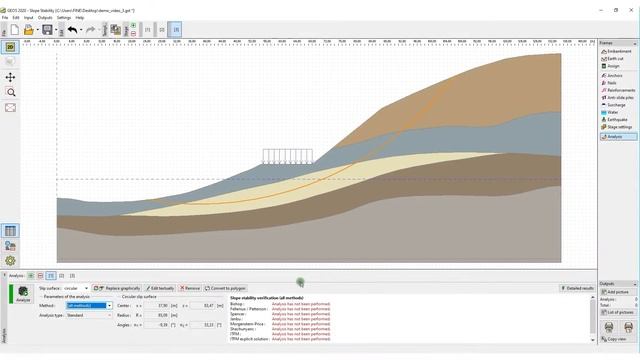Remove construction stage with minus icon
This screenshot has width=640, height=360.
click(133, 33)
